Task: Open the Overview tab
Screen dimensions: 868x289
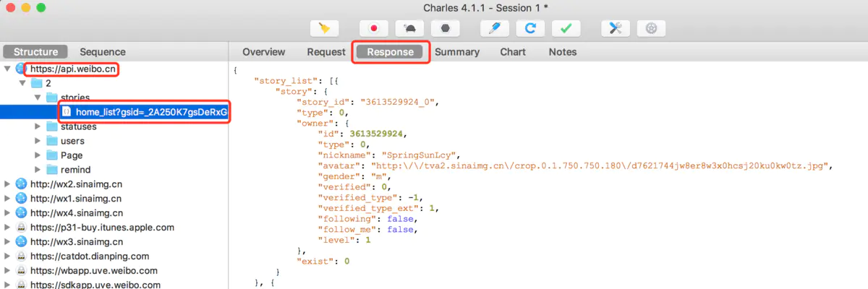Action: point(264,52)
